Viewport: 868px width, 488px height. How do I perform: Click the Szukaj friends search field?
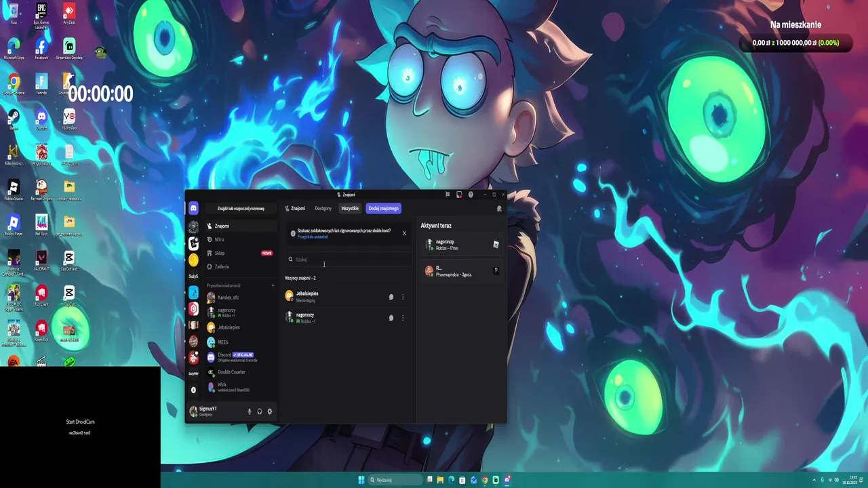pyautogui.click(x=349, y=259)
